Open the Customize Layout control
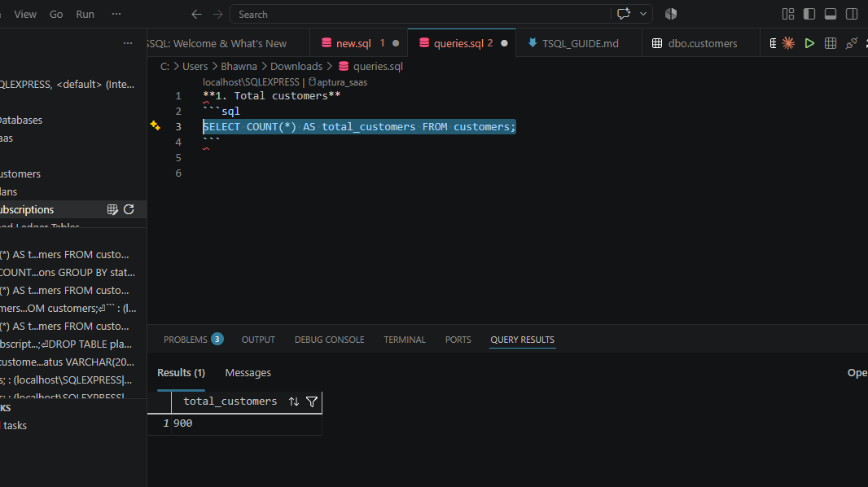The width and height of the screenshot is (868, 487). click(x=787, y=15)
